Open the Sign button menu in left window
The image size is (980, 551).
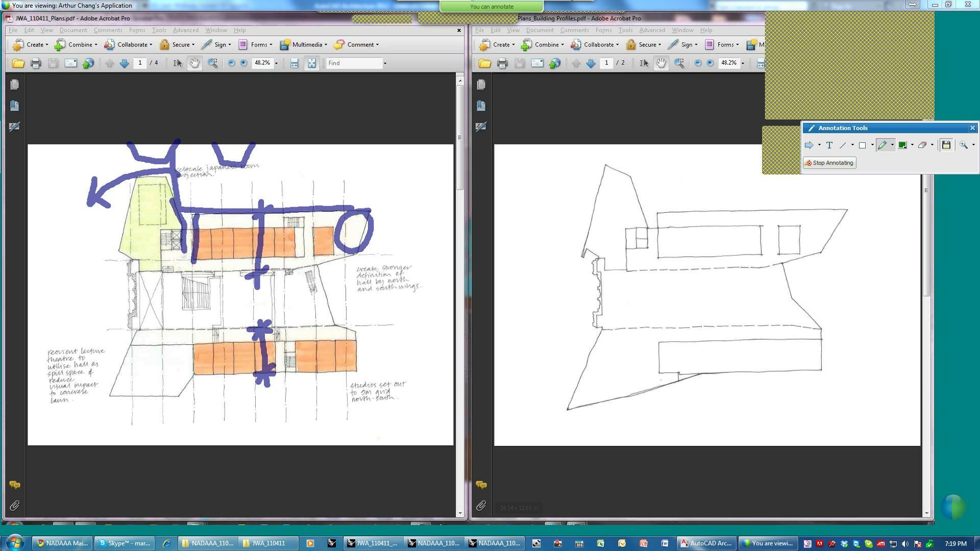coord(216,45)
